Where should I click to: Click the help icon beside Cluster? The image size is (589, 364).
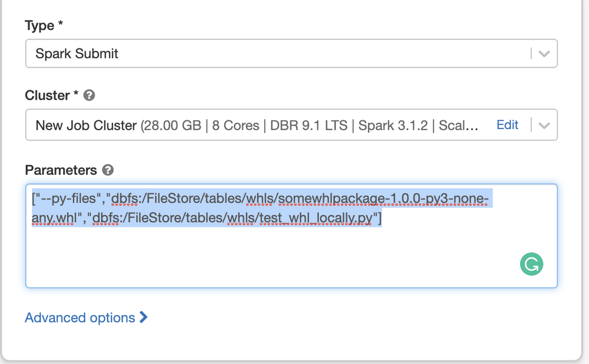click(x=90, y=95)
